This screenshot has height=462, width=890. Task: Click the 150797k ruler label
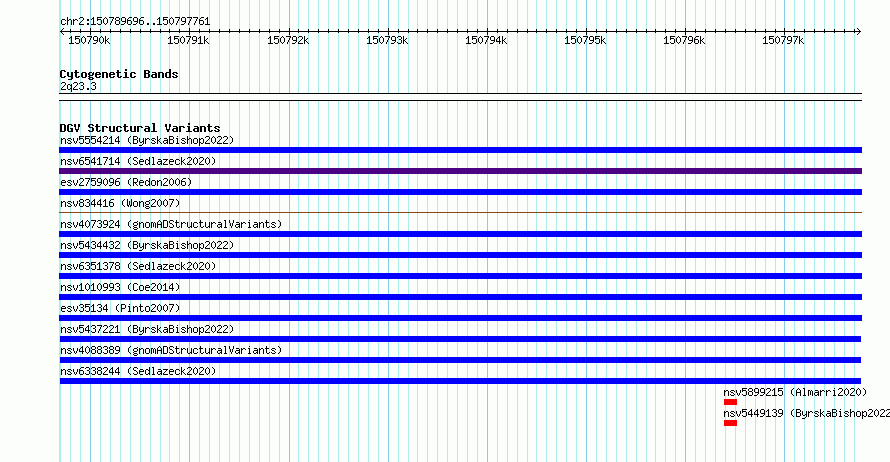click(783, 40)
